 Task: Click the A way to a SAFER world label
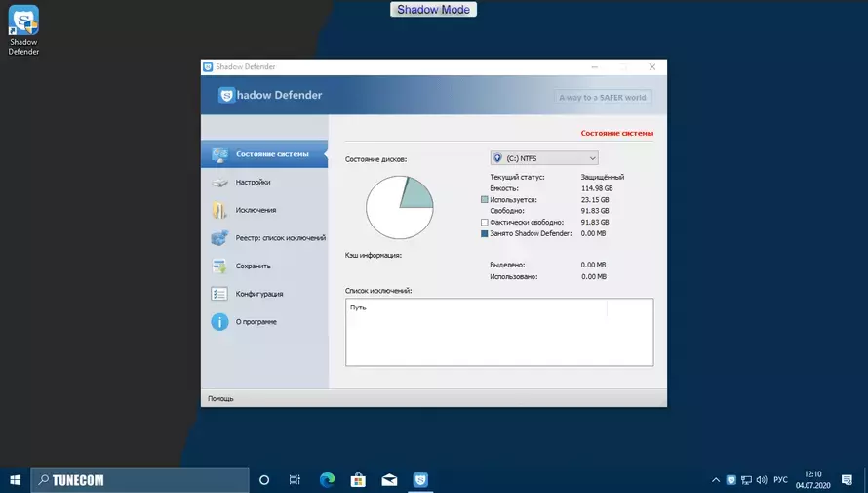click(603, 97)
